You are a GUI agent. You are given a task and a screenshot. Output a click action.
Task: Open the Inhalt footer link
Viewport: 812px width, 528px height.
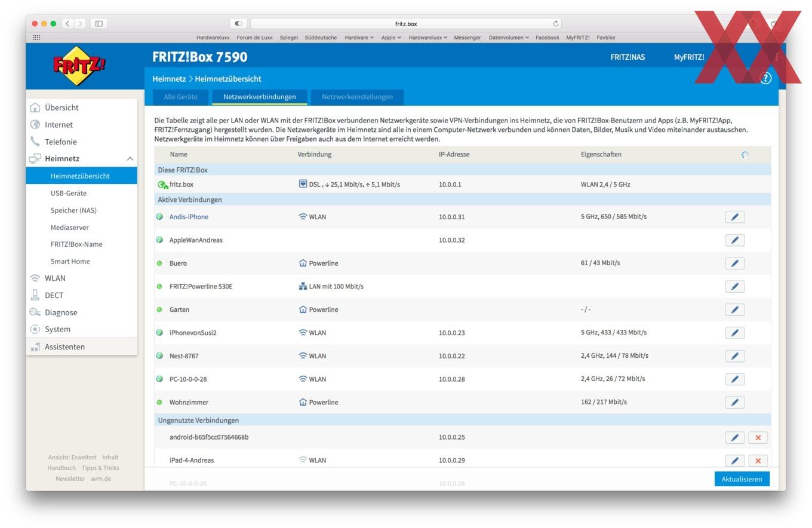[x=110, y=458]
